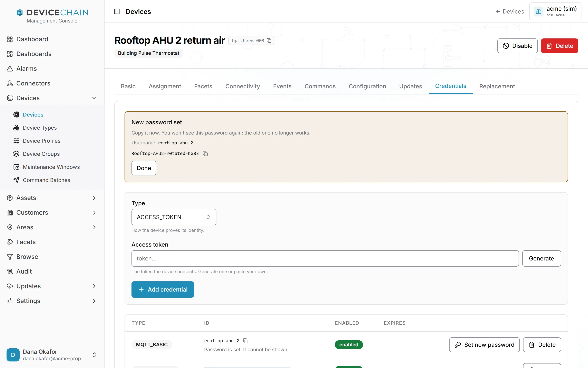The image size is (588, 368).
Task: Click the Disable device button
Action: [517, 46]
